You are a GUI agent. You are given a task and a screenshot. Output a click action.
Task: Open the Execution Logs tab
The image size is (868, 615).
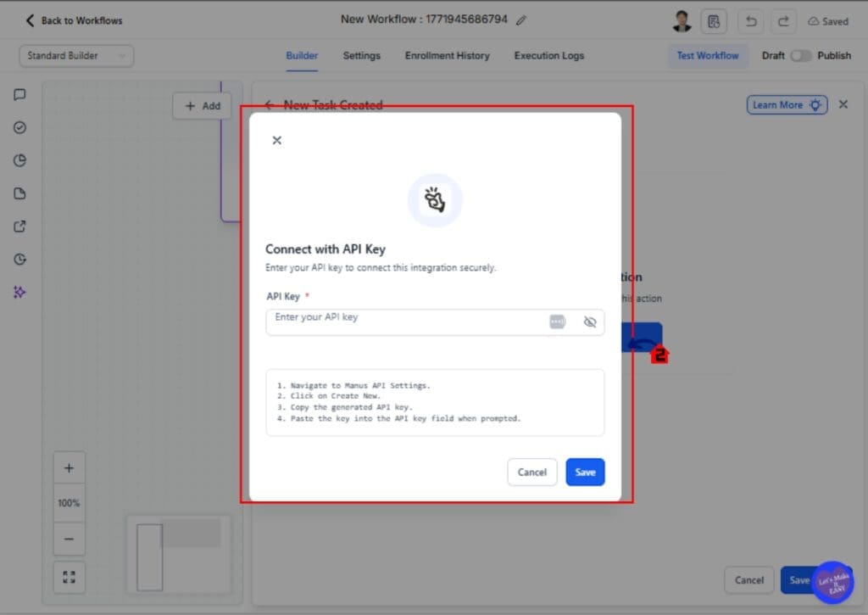point(548,55)
